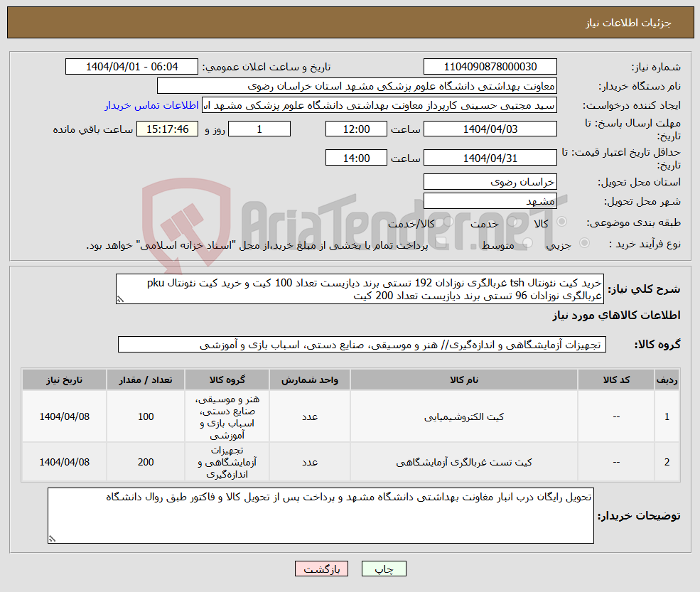Click the نام کالا column header

(x=464, y=380)
